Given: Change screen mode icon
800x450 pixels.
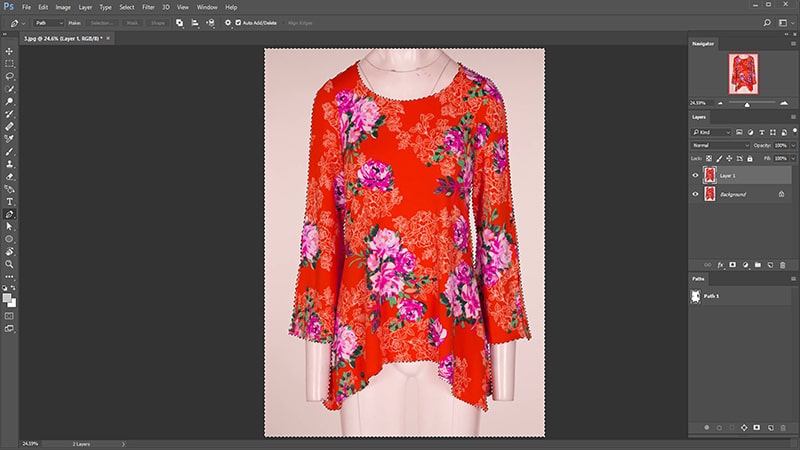Looking at the screenshot, I should [x=9, y=329].
